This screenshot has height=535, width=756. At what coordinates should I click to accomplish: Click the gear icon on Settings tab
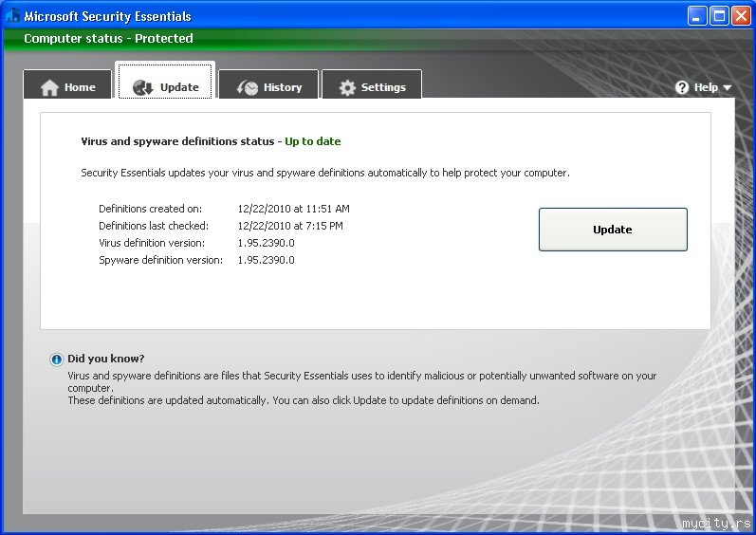347,87
